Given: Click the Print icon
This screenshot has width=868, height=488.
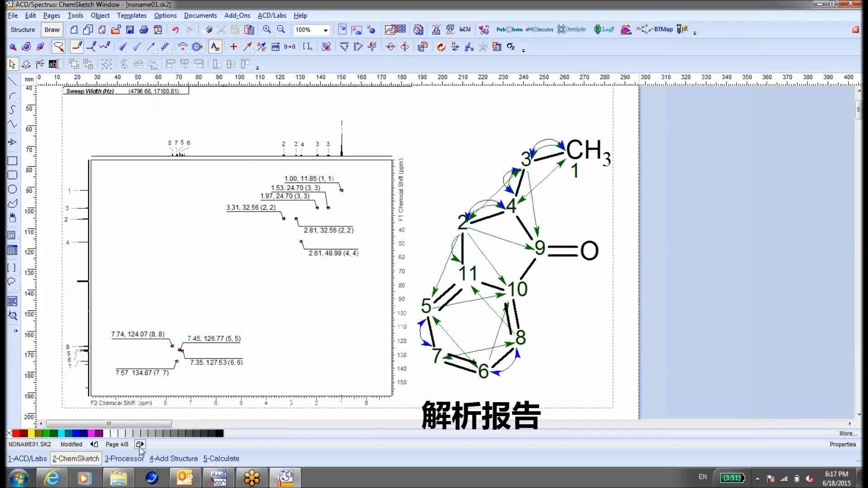Looking at the screenshot, I should coord(144,30).
